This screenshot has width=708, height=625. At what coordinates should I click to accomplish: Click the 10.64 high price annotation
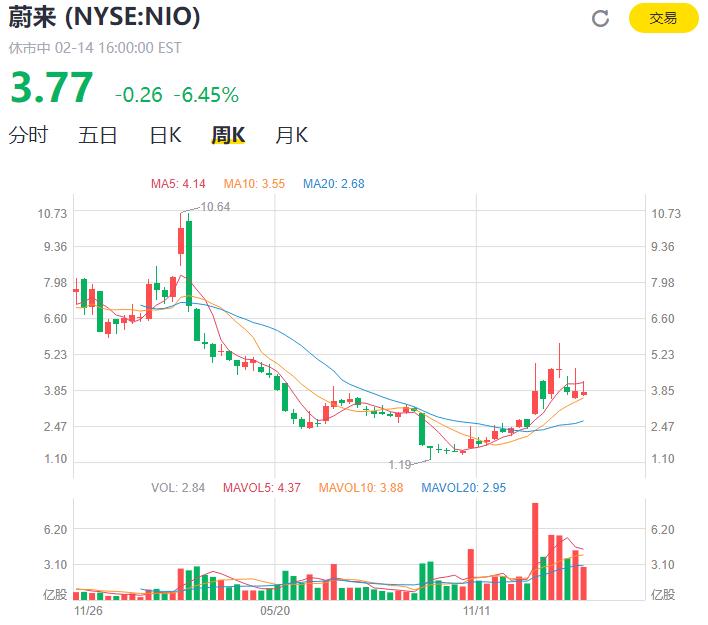[x=215, y=207]
